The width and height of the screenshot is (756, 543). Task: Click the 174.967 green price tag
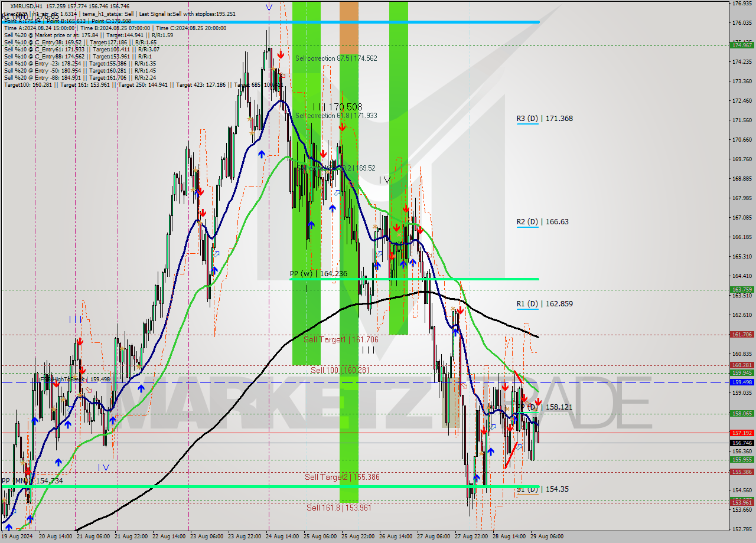point(742,45)
